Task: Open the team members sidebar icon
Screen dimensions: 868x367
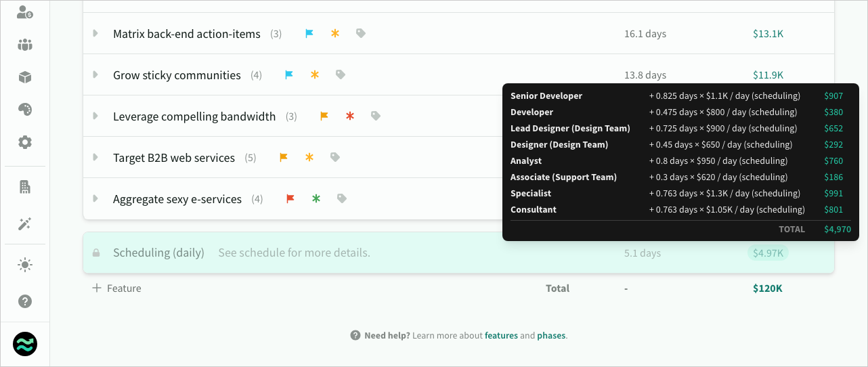Action: 25,45
